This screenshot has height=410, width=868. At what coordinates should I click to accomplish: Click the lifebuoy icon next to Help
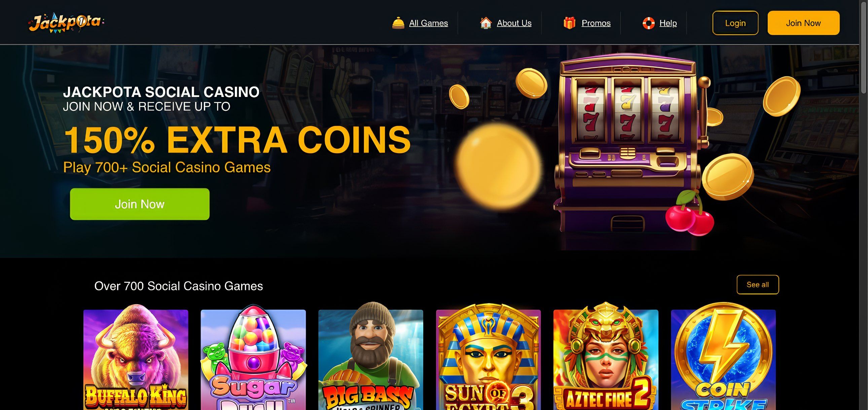click(648, 23)
